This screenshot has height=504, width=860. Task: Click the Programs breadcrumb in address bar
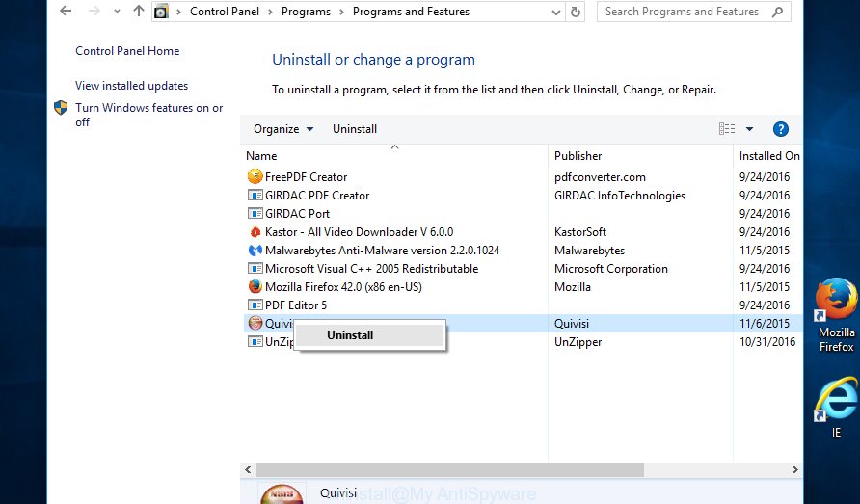pyautogui.click(x=306, y=13)
